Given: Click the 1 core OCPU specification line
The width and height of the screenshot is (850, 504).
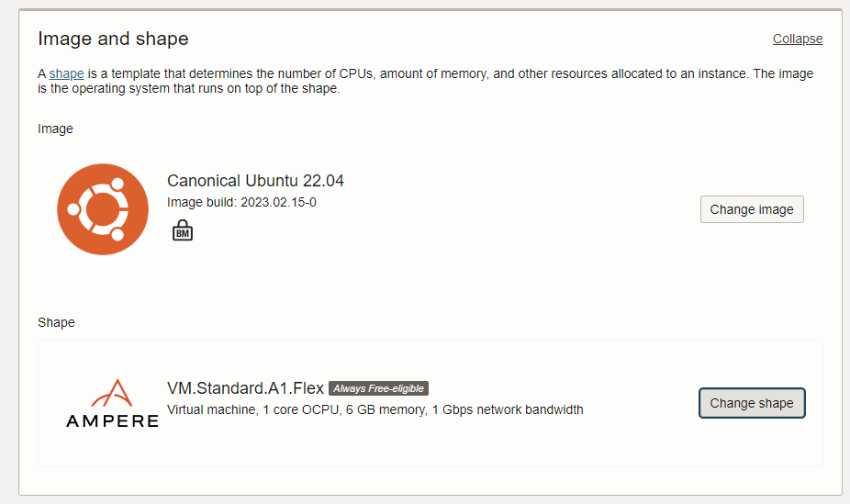Looking at the screenshot, I should (375, 409).
